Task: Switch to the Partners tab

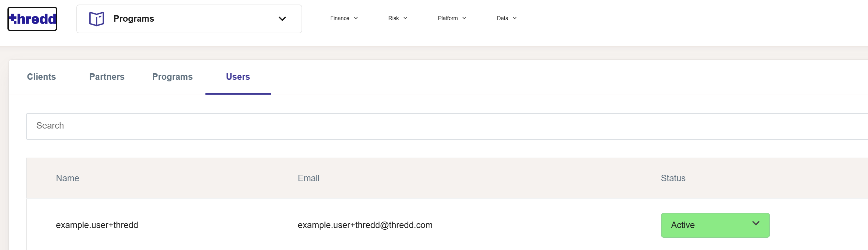Action: [x=107, y=77]
